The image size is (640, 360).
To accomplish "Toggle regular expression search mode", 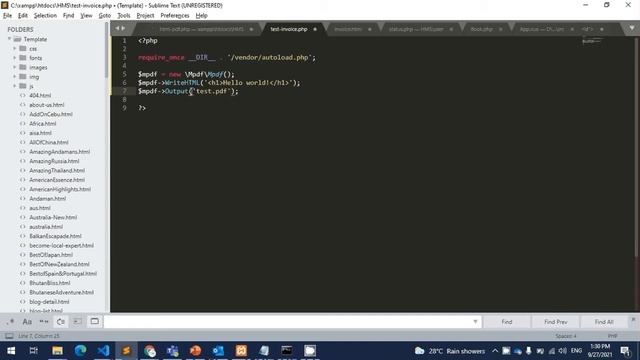I will click(10, 322).
